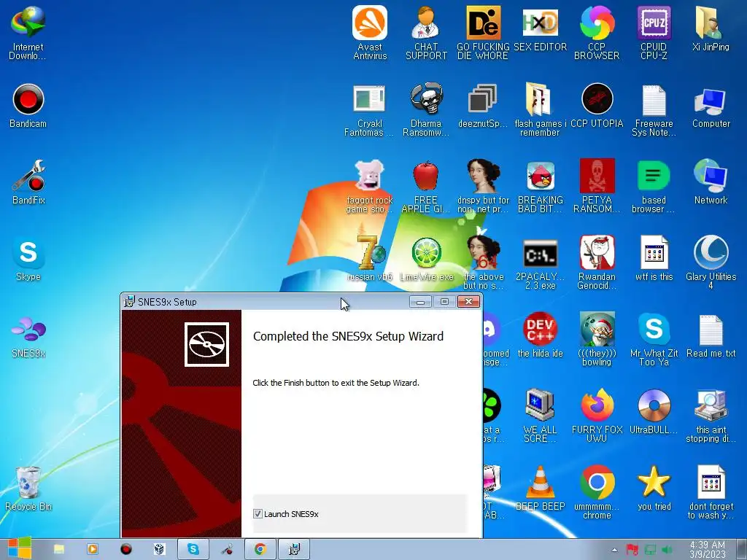This screenshot has width=747, height=560.
Task: Select the Skype desktop shortcut
Action: pyautogui.click(x=28, y=259)
